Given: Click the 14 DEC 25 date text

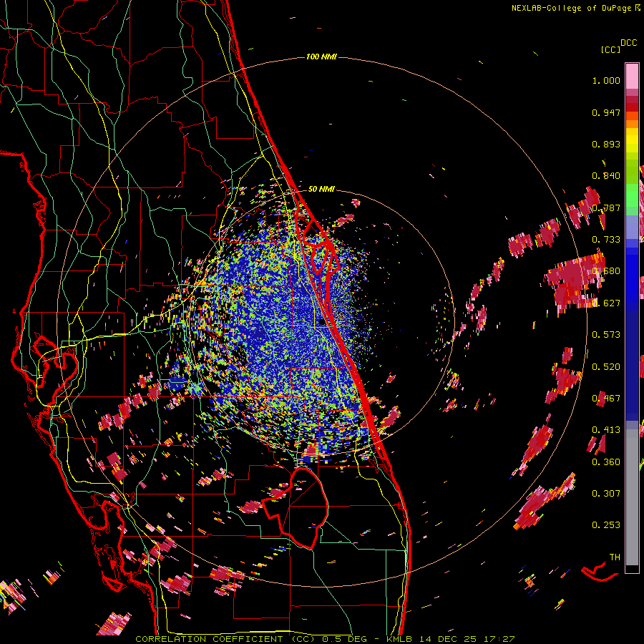Looking at the screenshot, I should click(448, 639).
